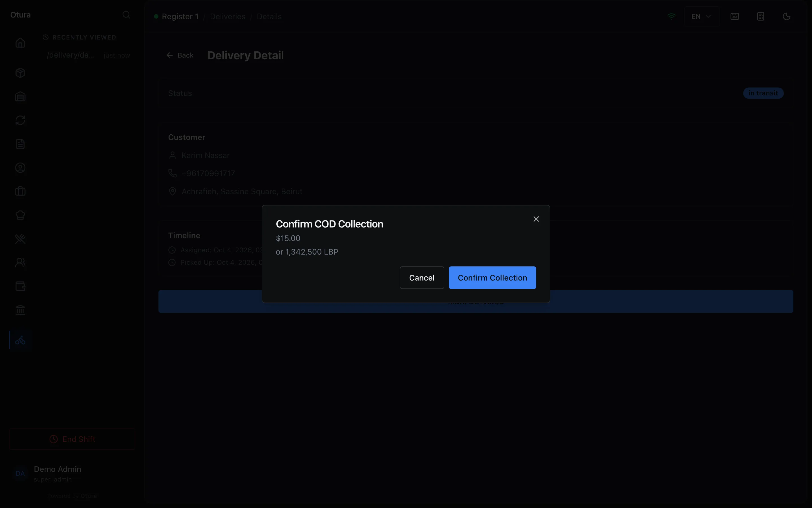Select the delivery bike sidebar icon

coord(20,340)
